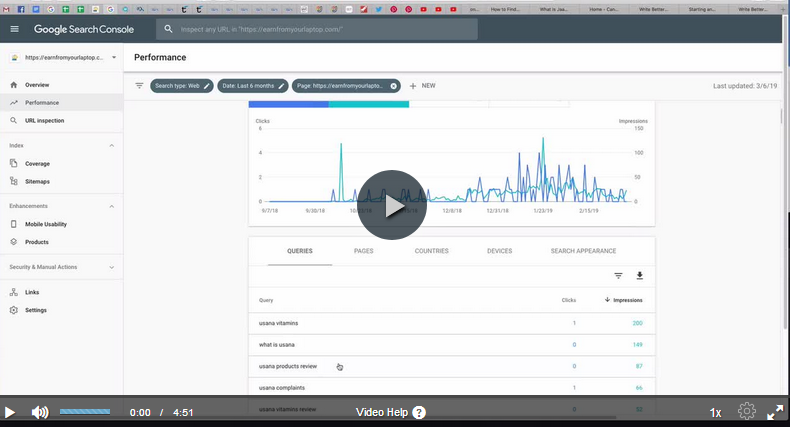Screen dimensions: 791x427
Task: Open the 'Home - Can...' browser tab
Action: coord(603,9)
